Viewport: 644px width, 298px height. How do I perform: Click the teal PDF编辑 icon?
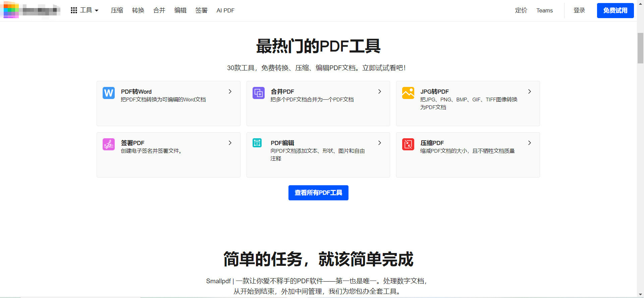tap(257, 143)
